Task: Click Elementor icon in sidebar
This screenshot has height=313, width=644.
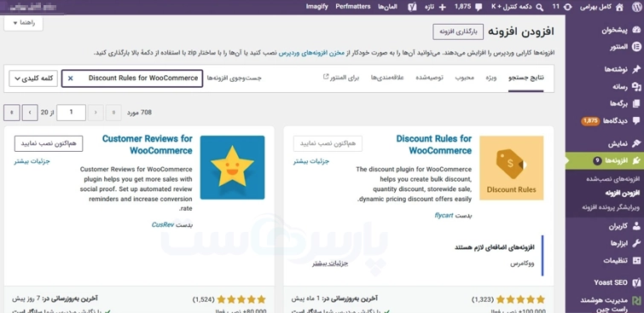Action: 636,47
